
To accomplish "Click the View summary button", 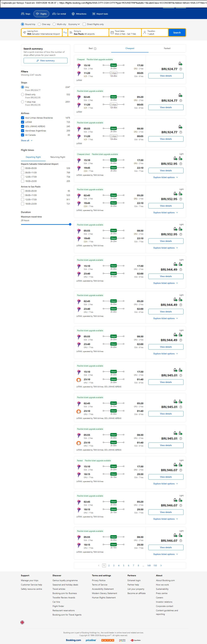I will [45, 61].
